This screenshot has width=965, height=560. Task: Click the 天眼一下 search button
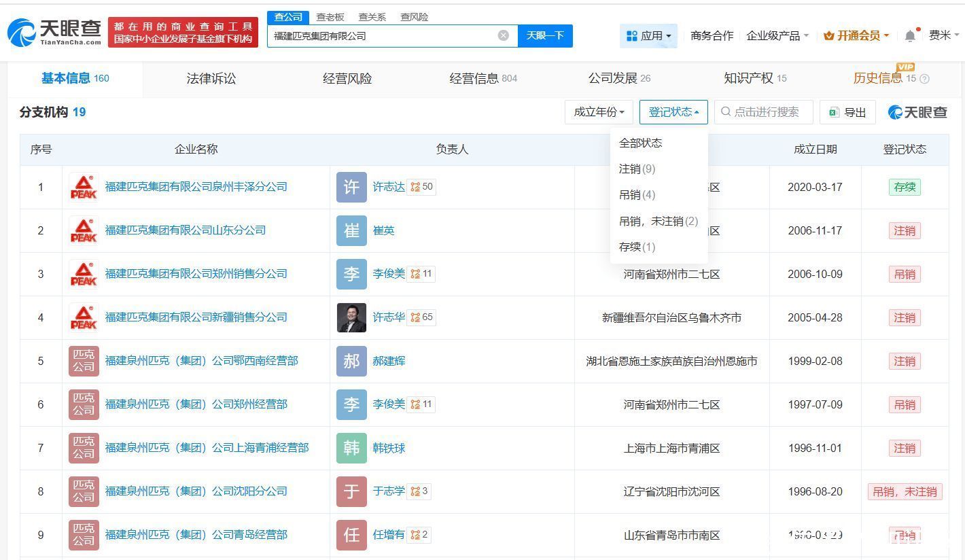tap(545, 35)
